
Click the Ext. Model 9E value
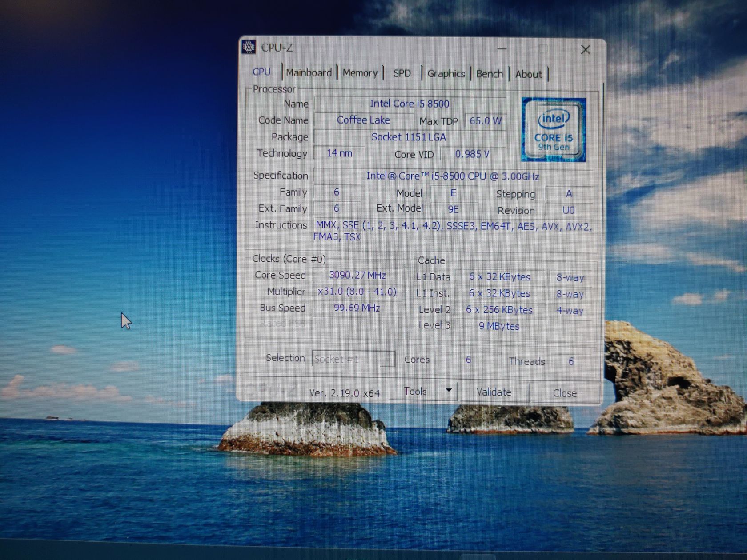coord(453,209)
